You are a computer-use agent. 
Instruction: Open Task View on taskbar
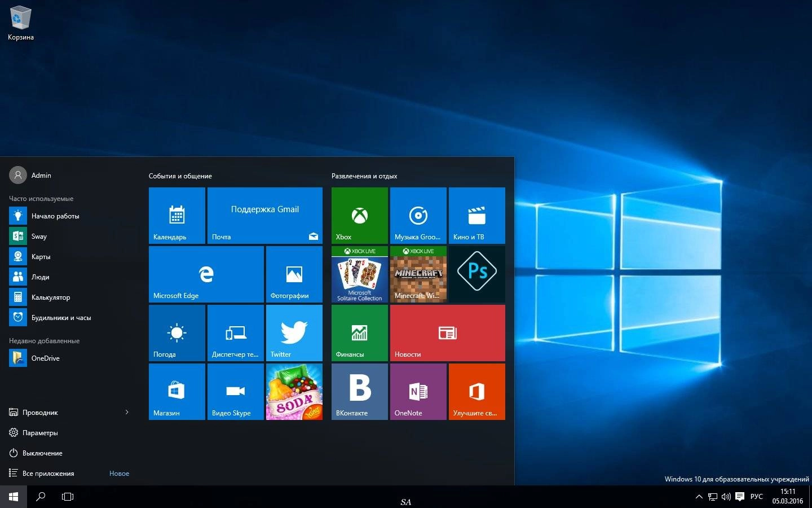coord(68,497)
